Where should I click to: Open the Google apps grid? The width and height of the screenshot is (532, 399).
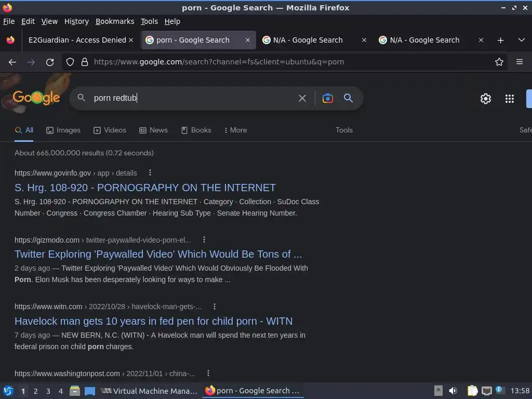coord(510,99)
